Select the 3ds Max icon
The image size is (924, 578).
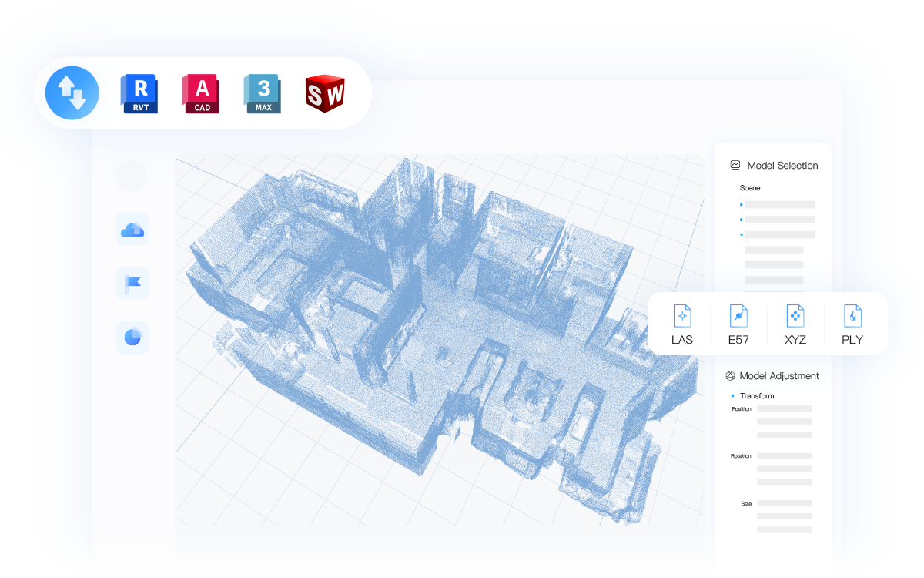tap(263, 94)
